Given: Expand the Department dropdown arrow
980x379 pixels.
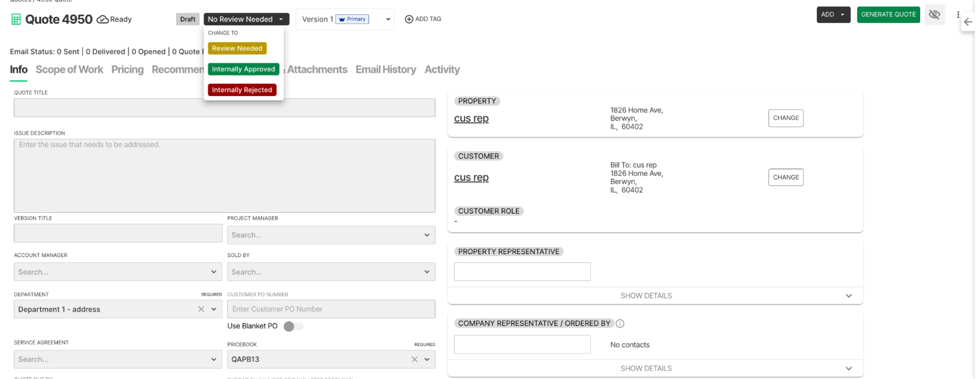Looking at the screenshot, I should point(214,309).
